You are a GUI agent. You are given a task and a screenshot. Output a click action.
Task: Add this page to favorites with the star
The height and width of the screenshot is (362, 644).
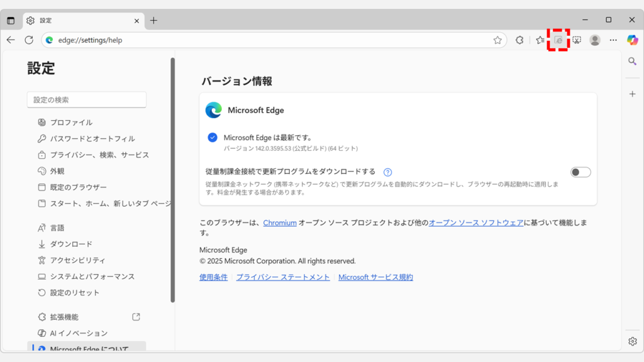[x=497, y=40]
